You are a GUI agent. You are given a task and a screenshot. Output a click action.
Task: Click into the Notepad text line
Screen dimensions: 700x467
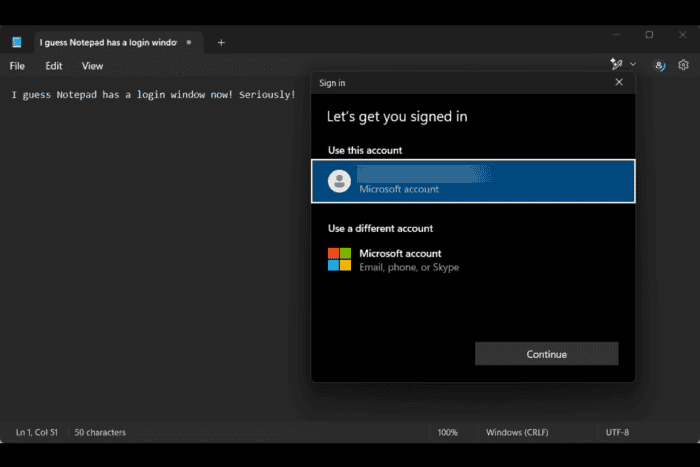click(x=153, y=95)
